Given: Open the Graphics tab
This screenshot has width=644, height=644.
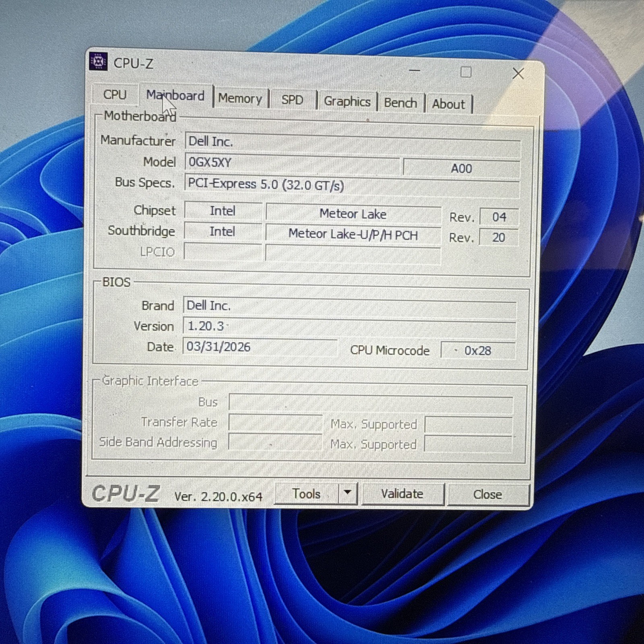Looking at the screenshot, I should tap(347, 101).
